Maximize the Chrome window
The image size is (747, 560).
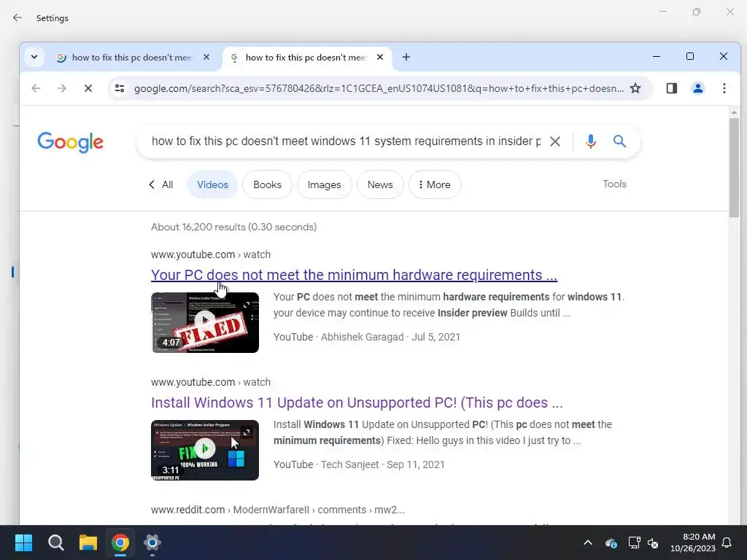click(x=690, y=57)
